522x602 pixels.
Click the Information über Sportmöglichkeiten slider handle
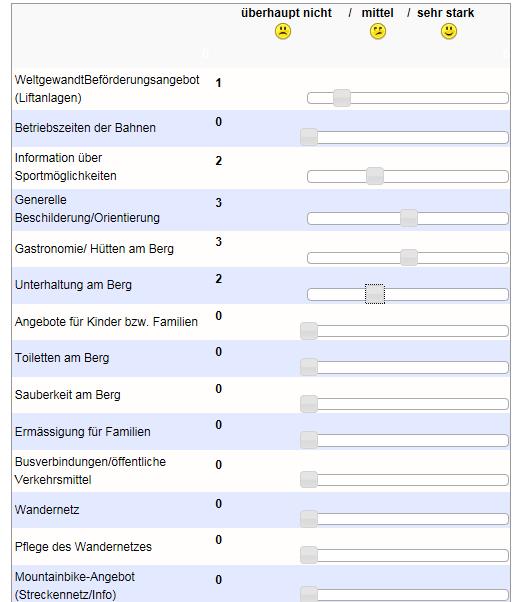tap(375, 176)
